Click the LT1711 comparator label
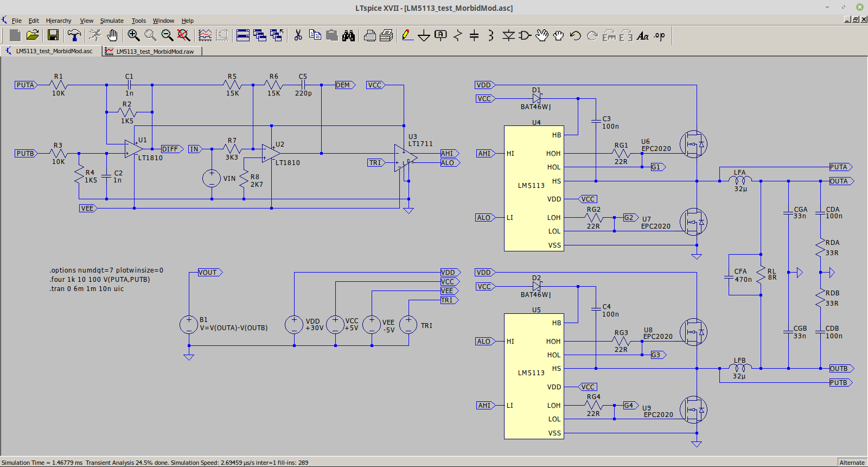868x467 pixels. click(420, 144)
